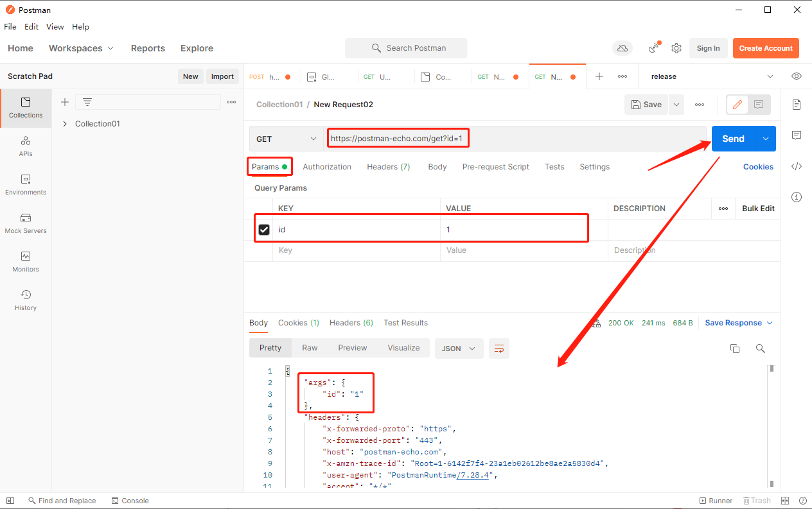Image resolution: width=812 pixels, height=509 pixels.
Task: Toggle word wrap in response viewer
Action: (499, 349)
